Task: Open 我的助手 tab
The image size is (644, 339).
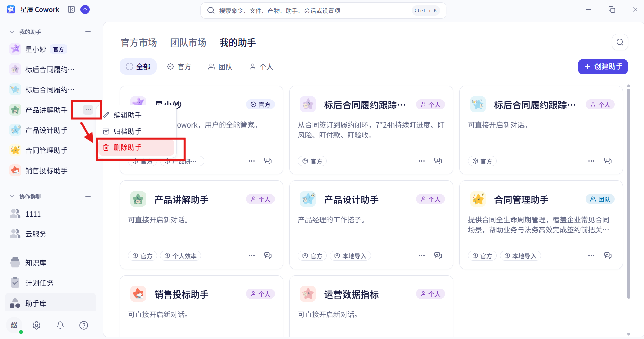Action: [238, 43]
